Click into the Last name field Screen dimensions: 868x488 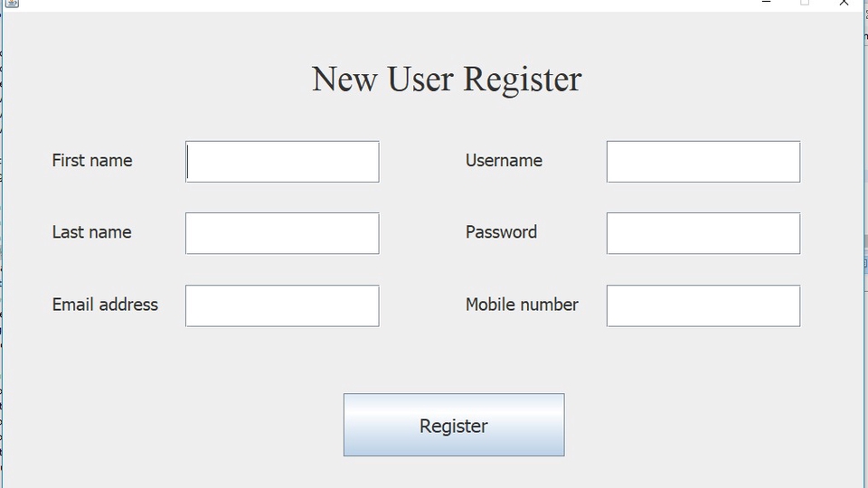282,233
